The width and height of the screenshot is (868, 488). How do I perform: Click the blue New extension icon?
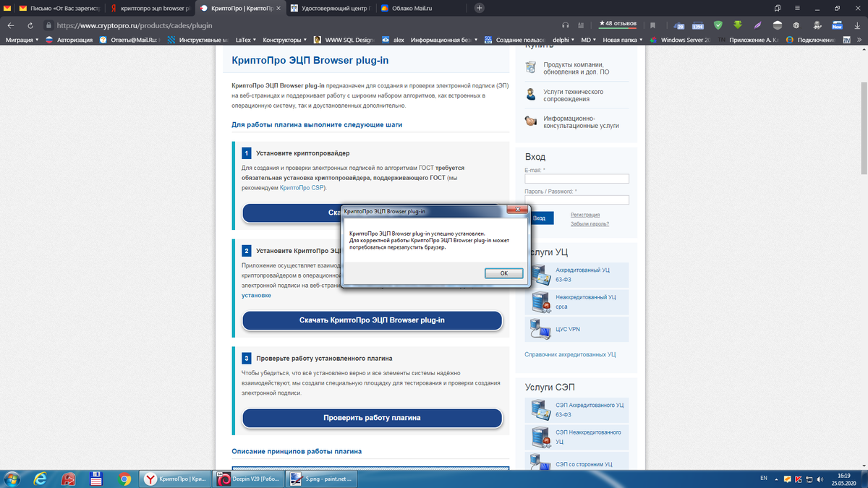837,25
